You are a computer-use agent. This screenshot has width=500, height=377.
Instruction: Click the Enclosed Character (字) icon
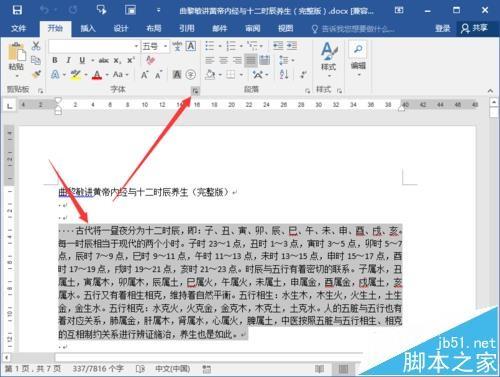coord(191,75)
